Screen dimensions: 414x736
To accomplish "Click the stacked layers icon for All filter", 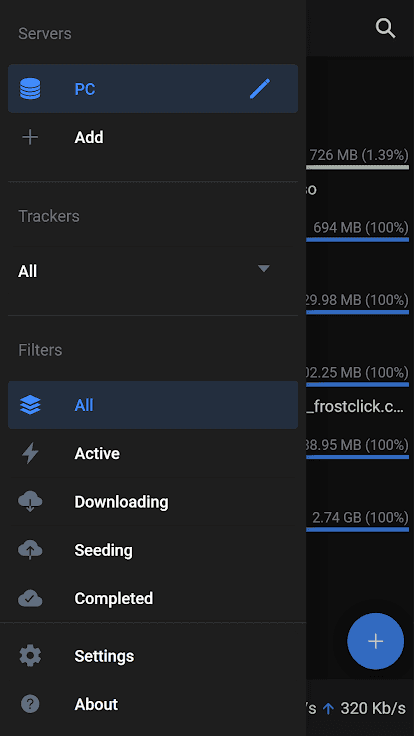I will [x=30, y=405].
